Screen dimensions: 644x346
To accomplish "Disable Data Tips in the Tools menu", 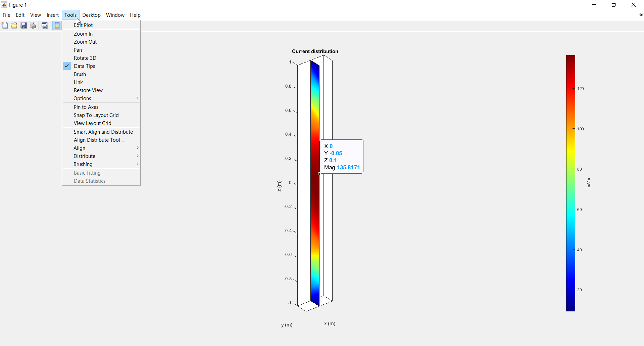I will coord(84,66).
